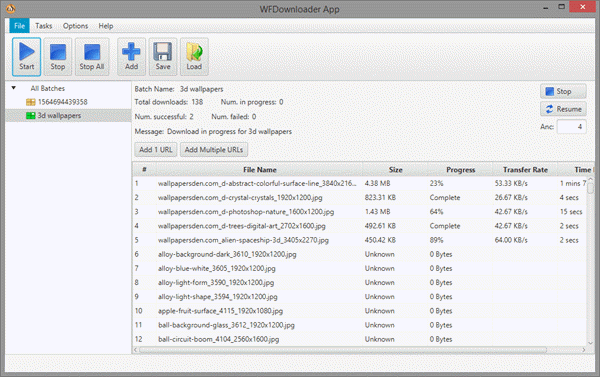
Task: Select row wallpapersden.com_alien-spaceship-3d_3405x2270.jpg
Action: pyautogui.click(x=360, y=240)
